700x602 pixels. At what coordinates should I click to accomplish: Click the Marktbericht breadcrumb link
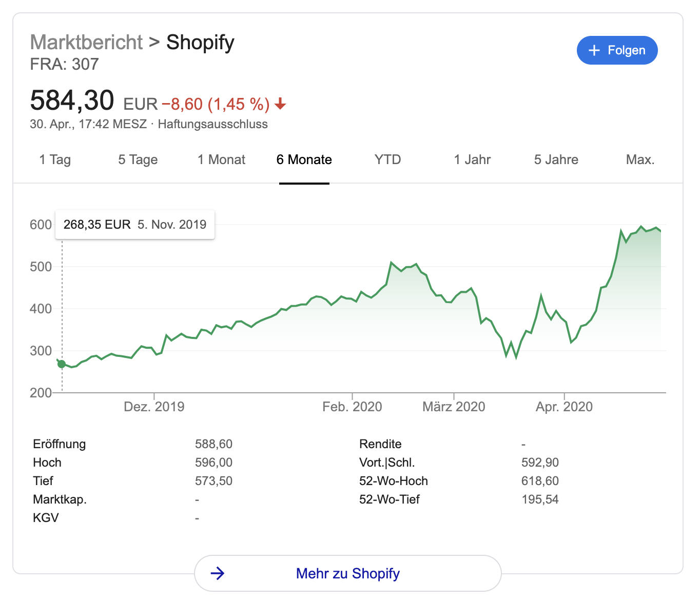(x=86, y=42)
